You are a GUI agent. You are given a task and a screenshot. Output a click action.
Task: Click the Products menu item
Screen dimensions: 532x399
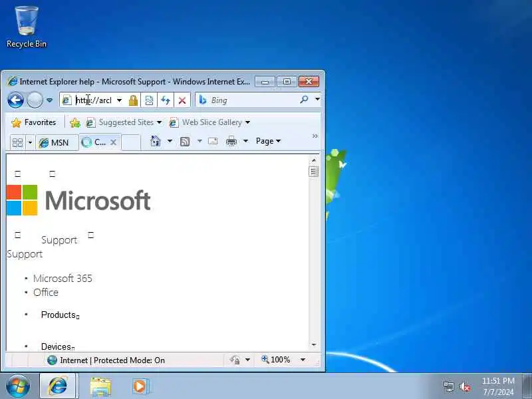tap(60, 315)
